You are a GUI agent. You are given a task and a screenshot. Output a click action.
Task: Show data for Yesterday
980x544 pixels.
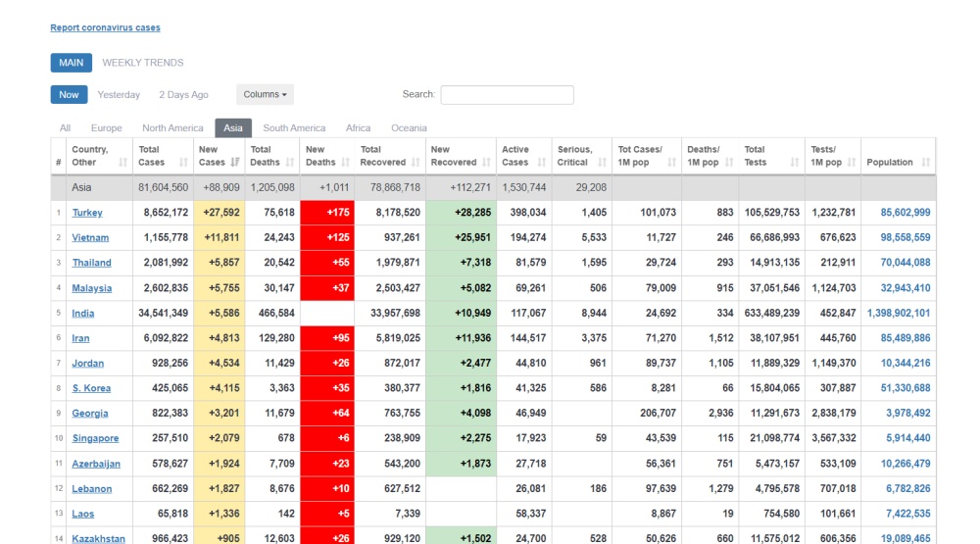click(x=119, y=95)
